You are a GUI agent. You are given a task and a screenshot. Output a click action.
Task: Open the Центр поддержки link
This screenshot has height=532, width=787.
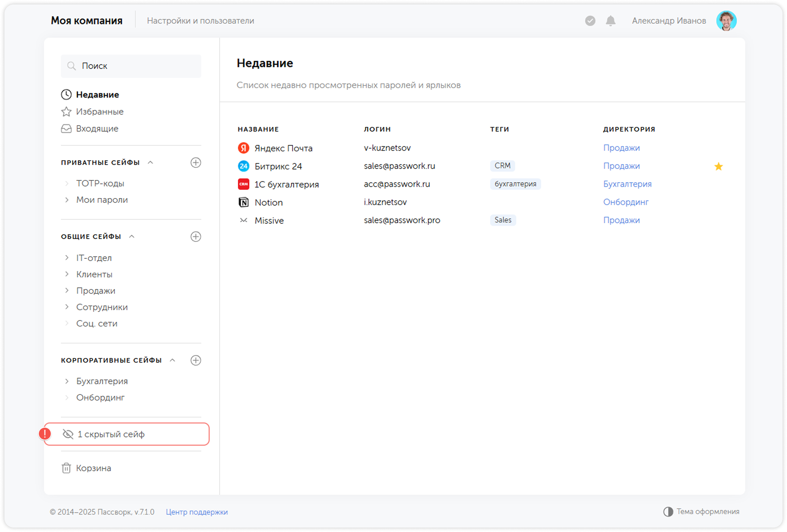point(197,512)
